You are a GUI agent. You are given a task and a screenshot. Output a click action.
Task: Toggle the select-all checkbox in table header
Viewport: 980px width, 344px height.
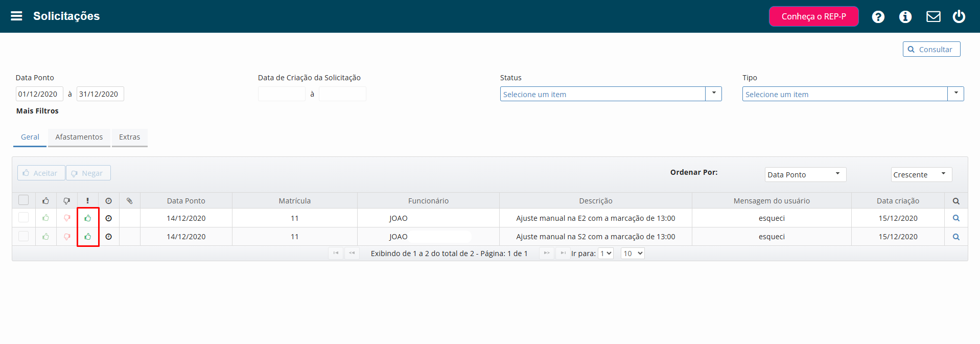point(24,200)
